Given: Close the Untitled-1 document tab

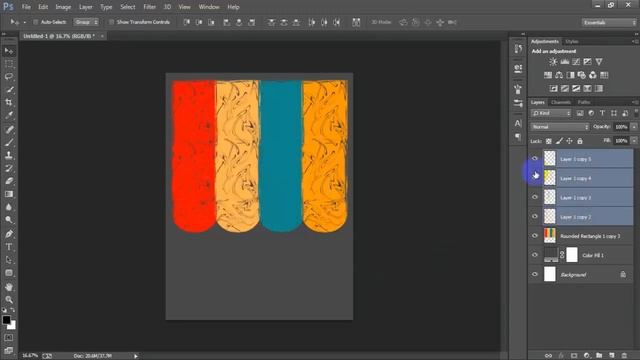Looking at the screenshot, I should click(102, 36).
